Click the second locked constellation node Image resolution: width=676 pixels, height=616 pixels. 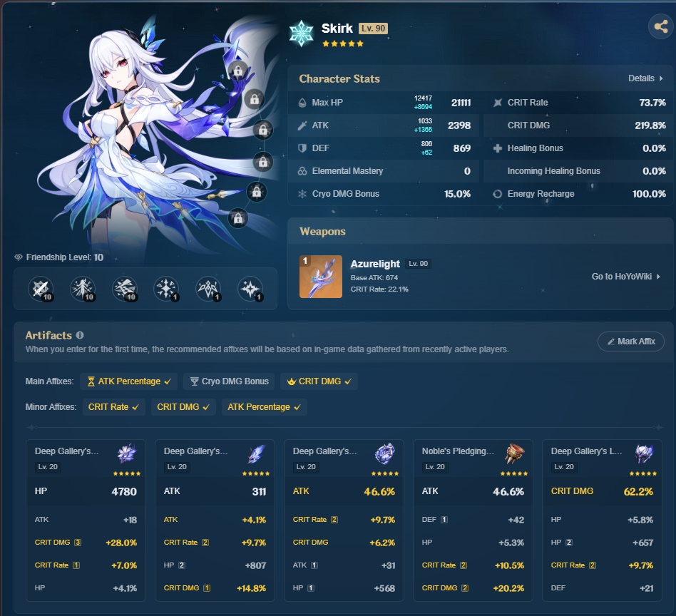click(x=255, y=99)
